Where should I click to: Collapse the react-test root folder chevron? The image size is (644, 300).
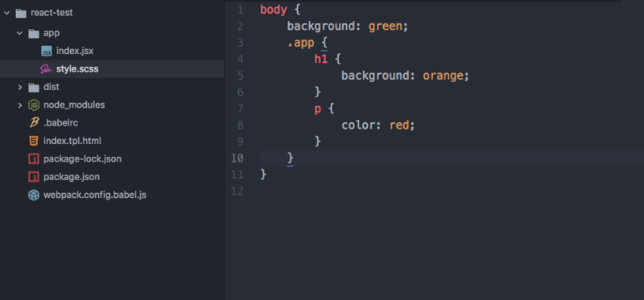(6, 13)
